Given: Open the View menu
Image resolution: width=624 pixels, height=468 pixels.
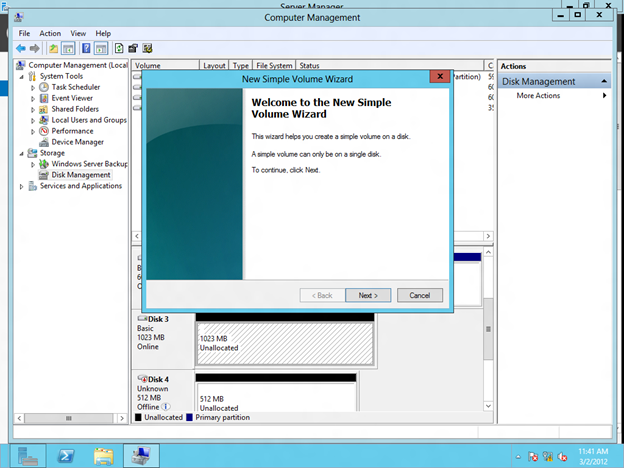Looking at the screenshot, I should [78, 33].
